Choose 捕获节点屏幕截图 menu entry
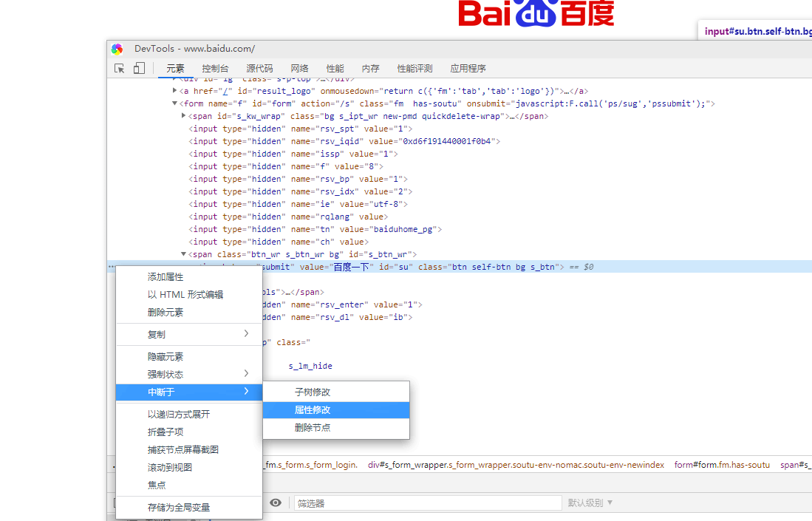 tap(189, 449)
